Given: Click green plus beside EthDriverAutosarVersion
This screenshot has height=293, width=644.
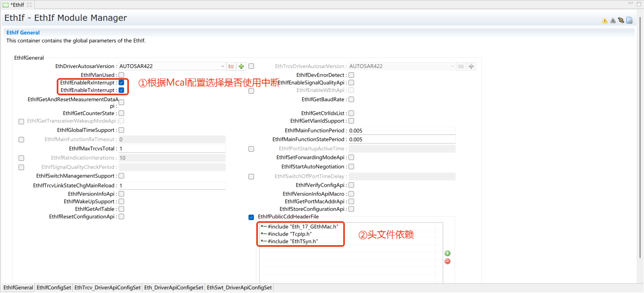Looking at the screenshot, I should pos(241,66).
